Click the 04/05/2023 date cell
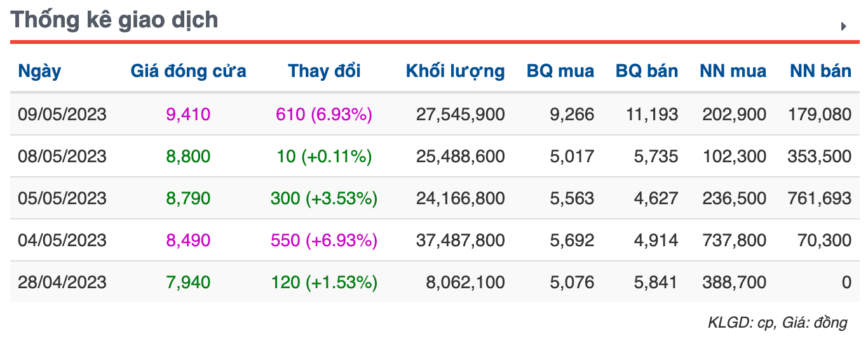868x341 pixels. 62,240
